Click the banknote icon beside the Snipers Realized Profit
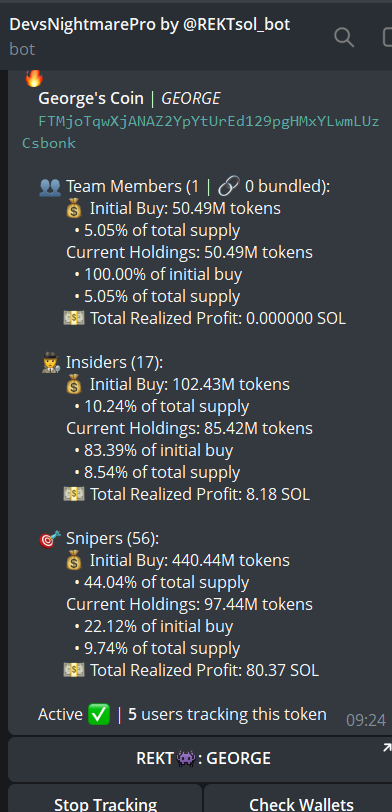Viewport: 392px width, 812px height. pos(74,670)
